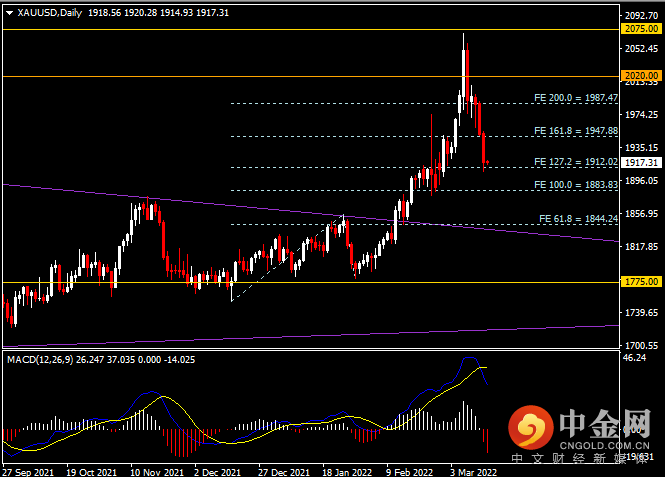
Task: Select the 2075.00 yellow price label
Action: pos(642,29)
